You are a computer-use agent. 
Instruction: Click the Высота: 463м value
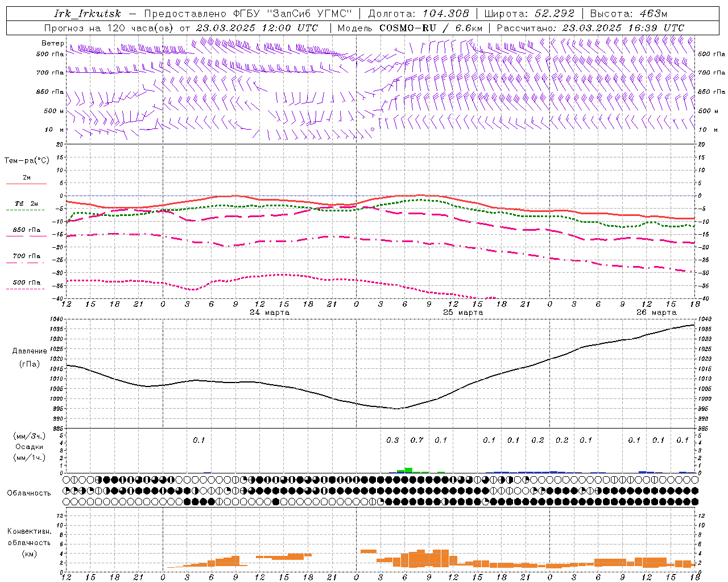(x=628, y=14)
